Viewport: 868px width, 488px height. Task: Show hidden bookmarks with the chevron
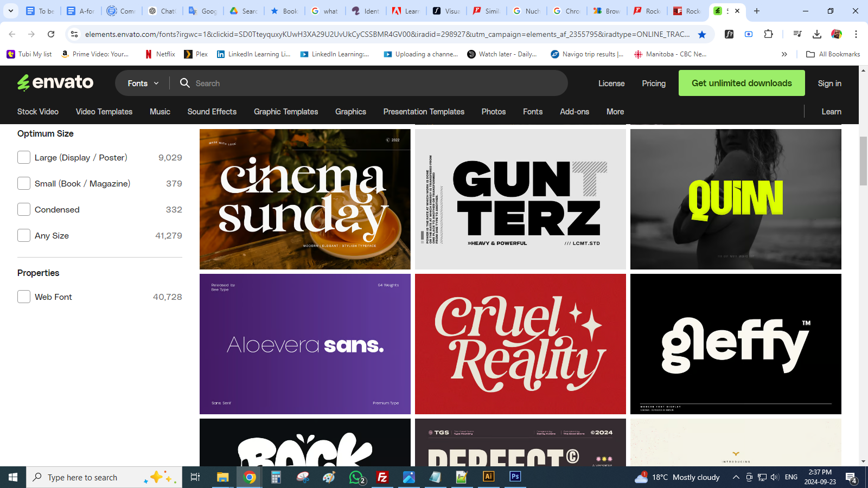click(784, 54)
